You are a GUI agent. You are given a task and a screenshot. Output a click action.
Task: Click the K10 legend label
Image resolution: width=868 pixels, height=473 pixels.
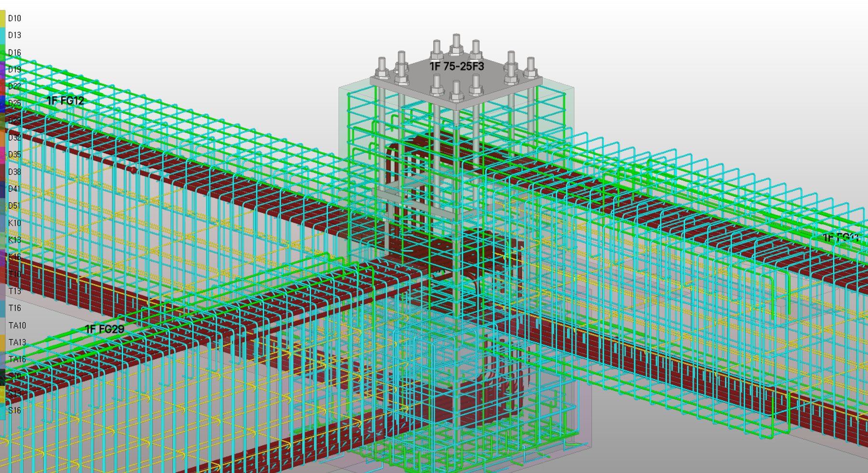(x=14, y=223)
